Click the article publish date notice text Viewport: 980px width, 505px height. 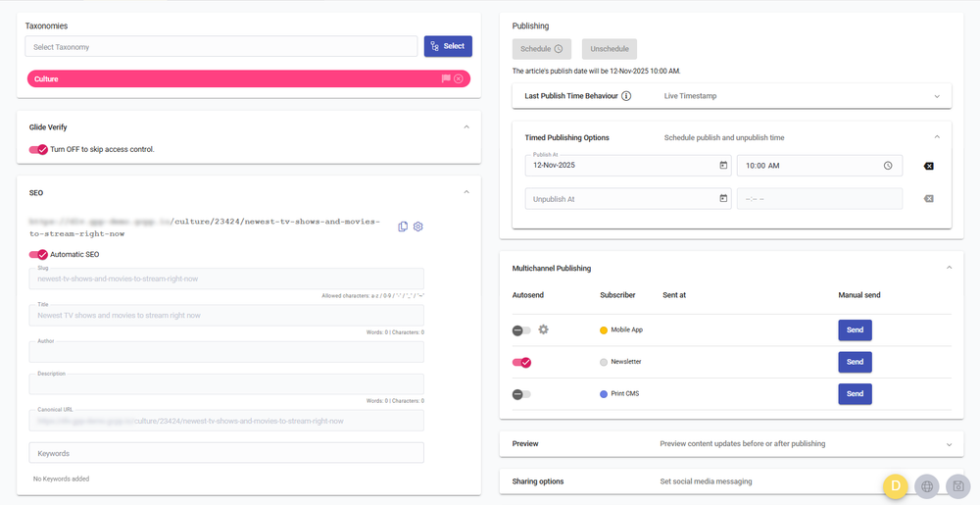click(x=596, y=72)
